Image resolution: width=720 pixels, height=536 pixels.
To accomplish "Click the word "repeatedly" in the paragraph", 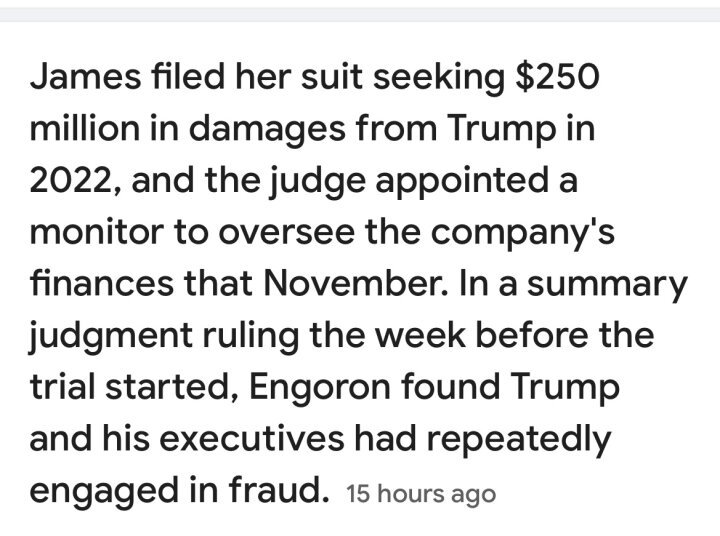I will coord(519,441).
